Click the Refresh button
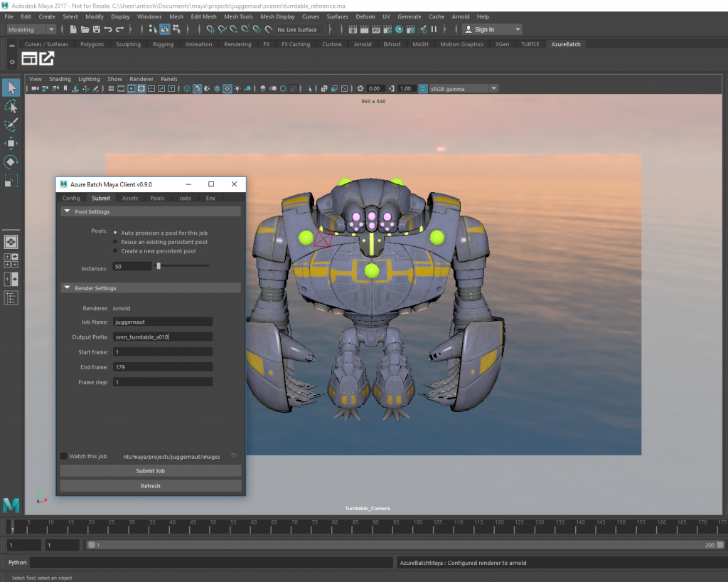728x582 pixels. [x=151, y=486]
